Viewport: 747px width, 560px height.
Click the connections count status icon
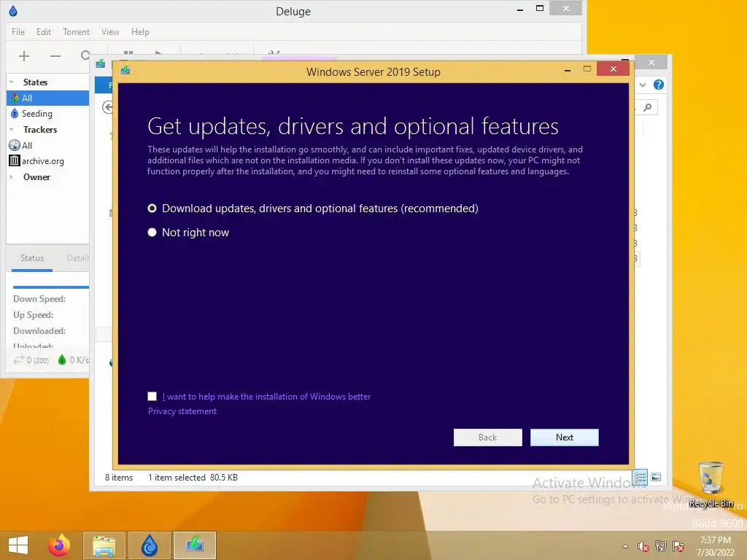click(x=18, y=360)
